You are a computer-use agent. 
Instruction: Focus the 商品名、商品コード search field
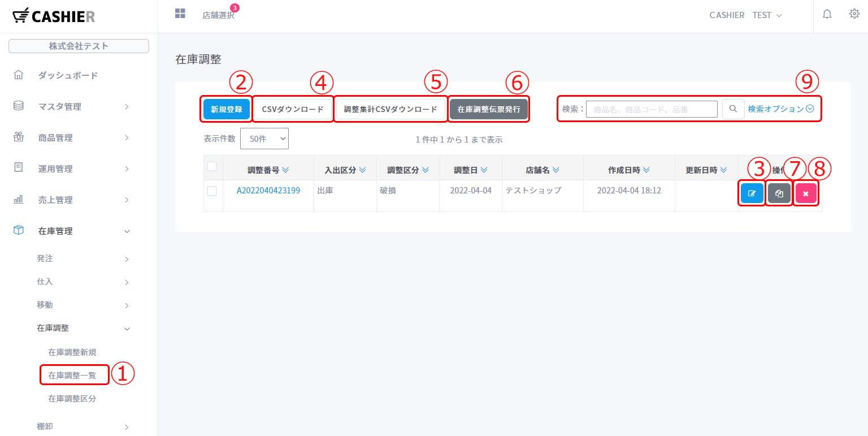click(652, 109)
